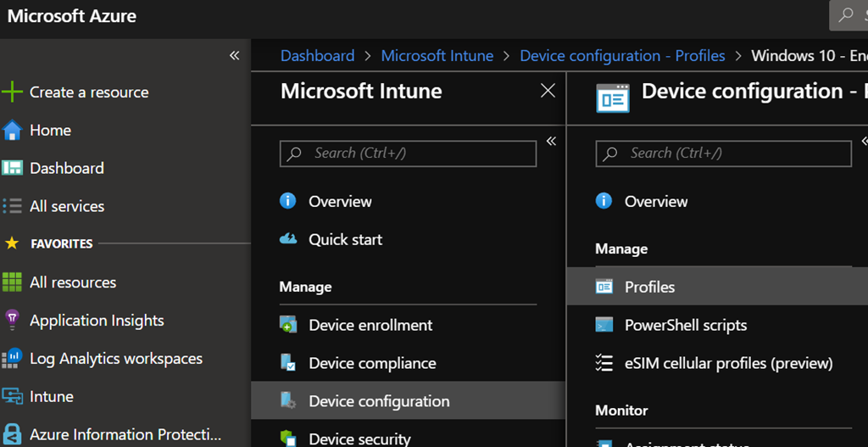Open All services list
The height and width of the screenshot is (447, 868).
66,206
